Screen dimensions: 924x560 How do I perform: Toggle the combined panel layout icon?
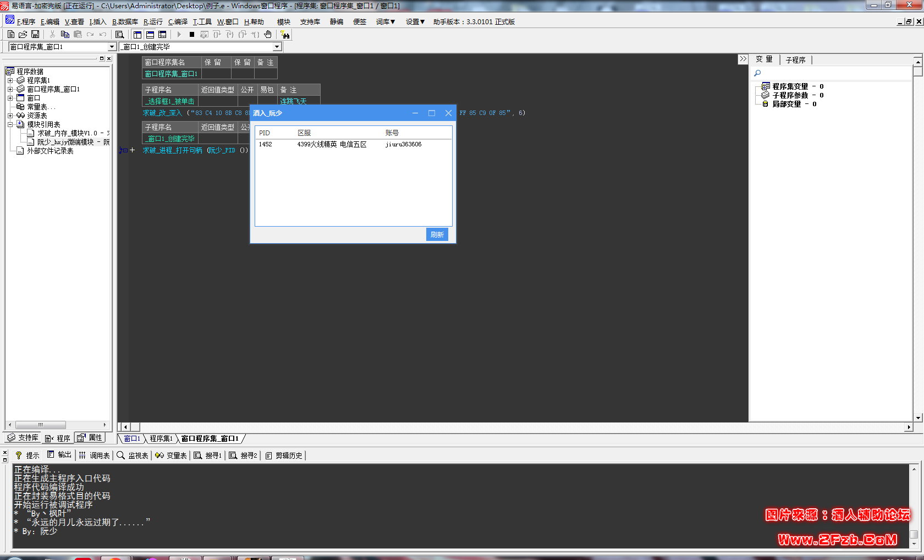[x=162, y=34]
